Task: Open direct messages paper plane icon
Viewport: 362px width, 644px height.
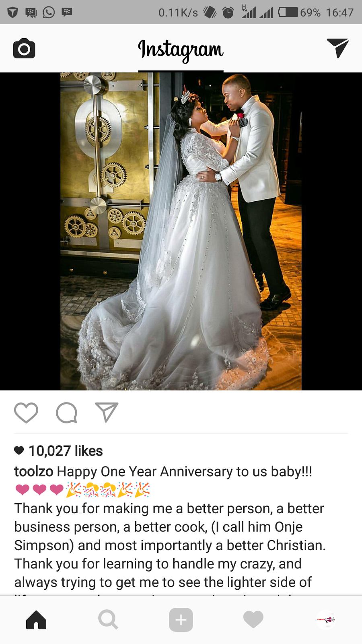Action: pos(337,48)
